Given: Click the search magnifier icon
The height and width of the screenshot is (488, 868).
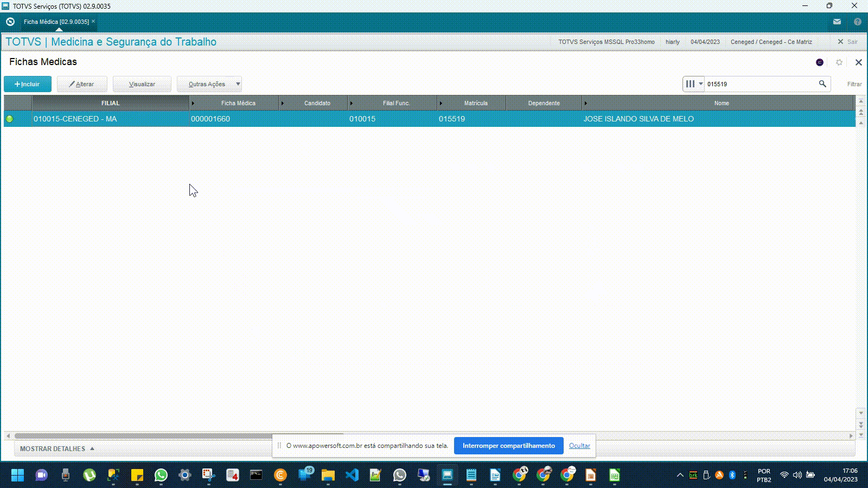Looking at the screenshot, I should pos(822,84).
